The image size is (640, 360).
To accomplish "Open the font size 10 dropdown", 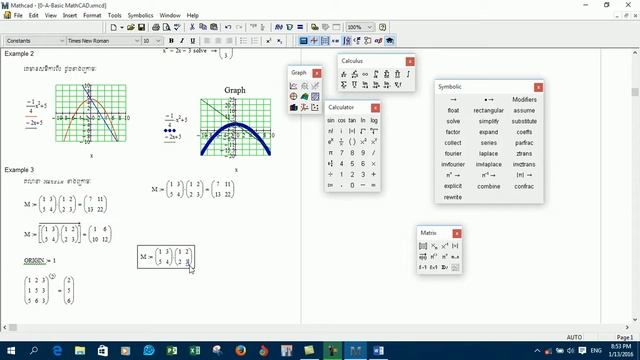I will click(x=158, y=41).
